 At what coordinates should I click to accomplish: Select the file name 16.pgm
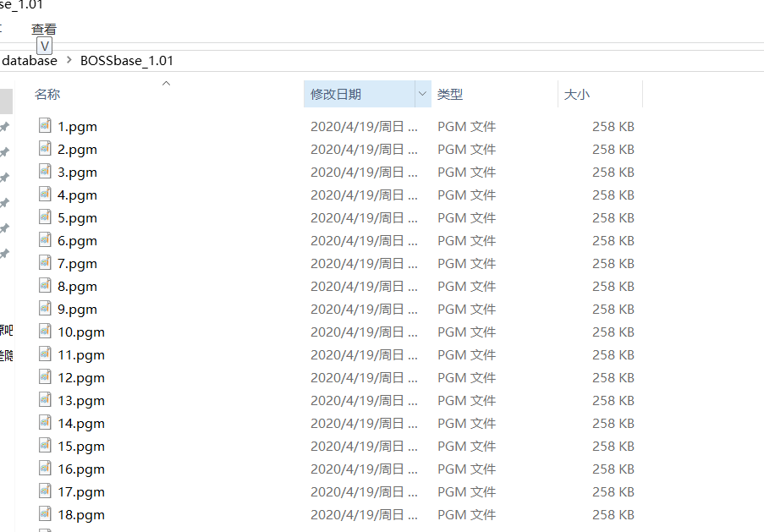[x=81, y=469]
